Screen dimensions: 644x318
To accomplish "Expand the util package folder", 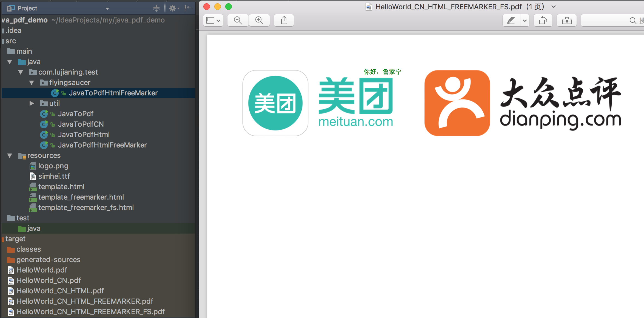I will click(32, 103).
